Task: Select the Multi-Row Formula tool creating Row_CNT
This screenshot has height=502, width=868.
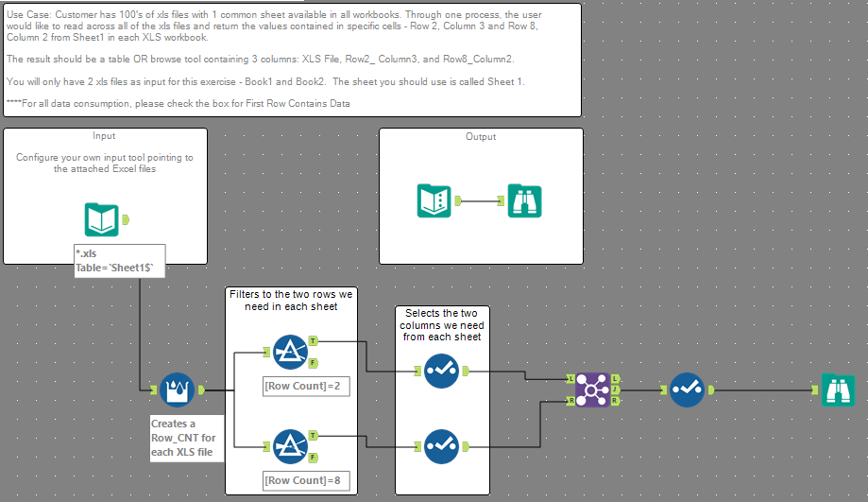Action: click(x=178, y=390)
